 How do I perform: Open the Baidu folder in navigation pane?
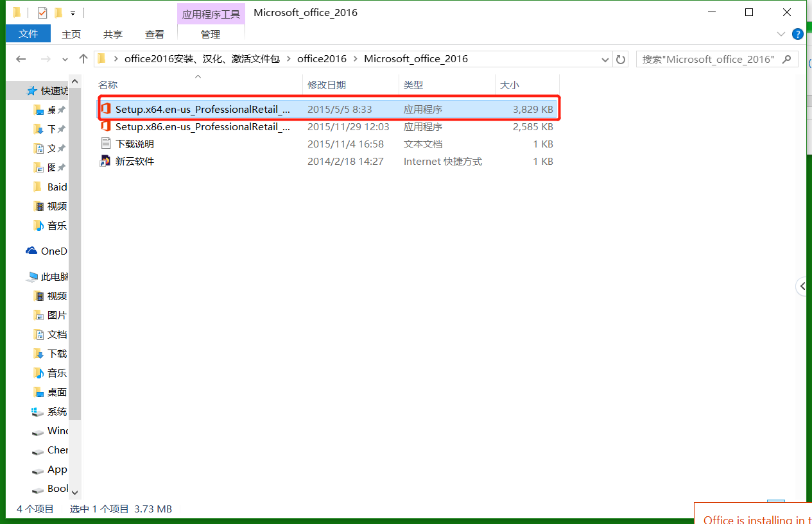point(50,187)
